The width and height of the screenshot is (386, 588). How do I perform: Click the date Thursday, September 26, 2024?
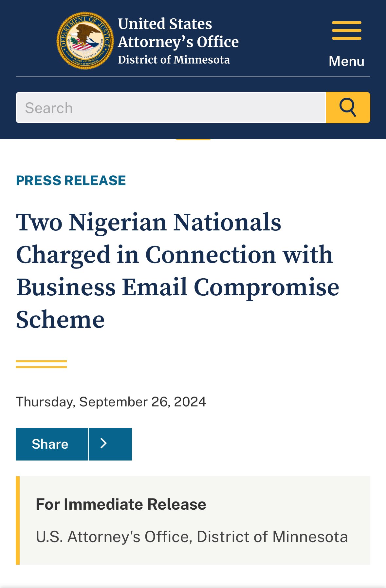(111, 402)
